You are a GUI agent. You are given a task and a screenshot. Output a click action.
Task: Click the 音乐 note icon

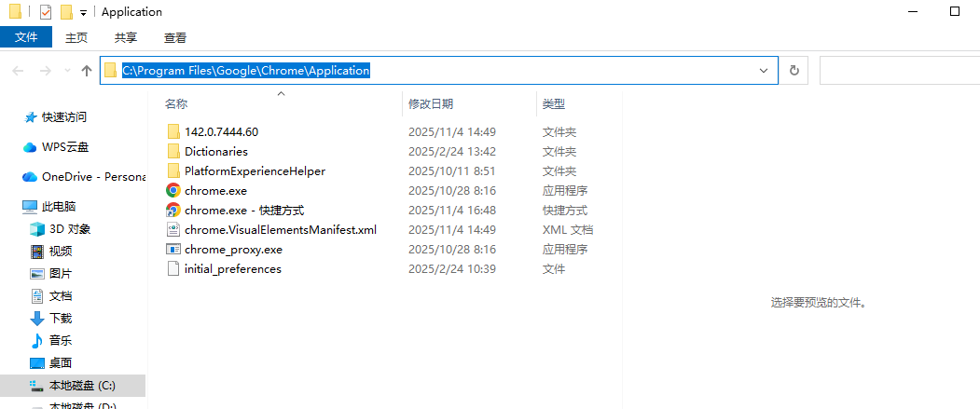coord(37,340)
